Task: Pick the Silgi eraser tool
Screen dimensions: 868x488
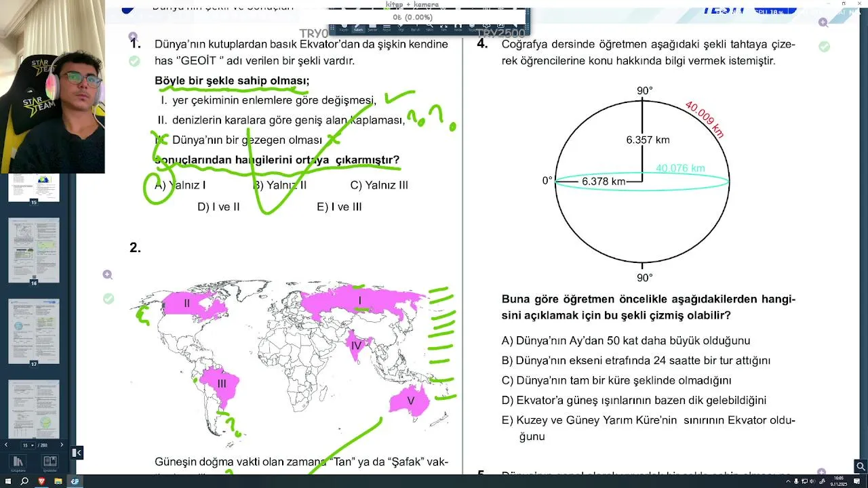Action: [x=401, y=28]
